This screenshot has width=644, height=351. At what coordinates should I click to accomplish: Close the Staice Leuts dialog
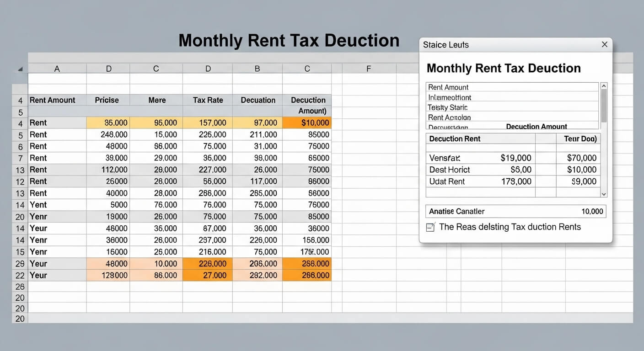point(604,44)
